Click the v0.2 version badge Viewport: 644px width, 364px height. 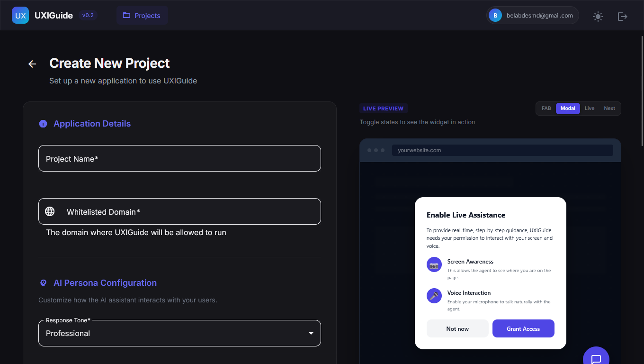click(88, 15)
